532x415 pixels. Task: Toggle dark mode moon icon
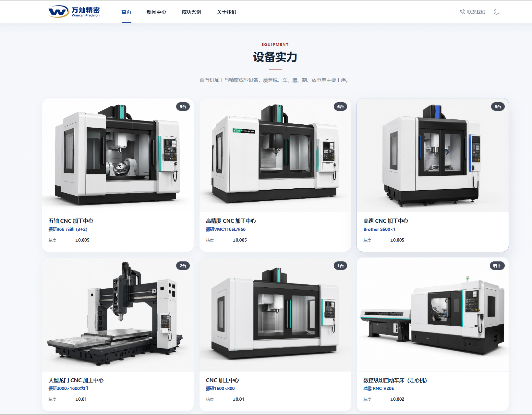tap(496, 12)
